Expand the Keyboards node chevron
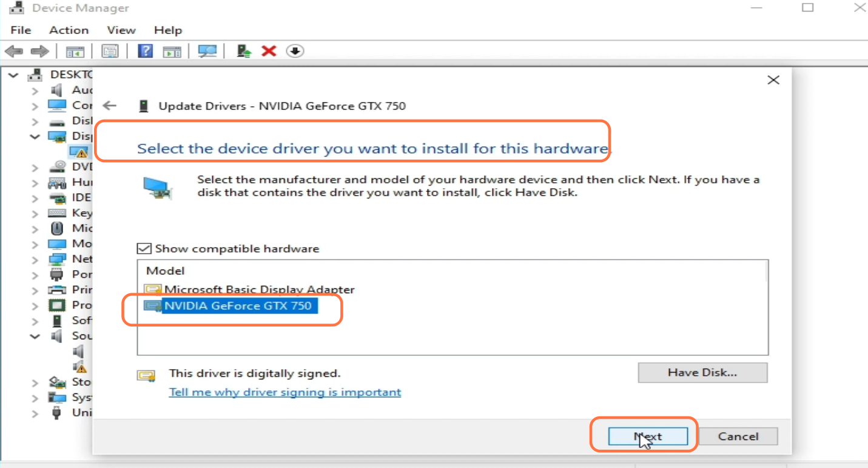The height and width of the screenshot is (468, 868). 35,214
